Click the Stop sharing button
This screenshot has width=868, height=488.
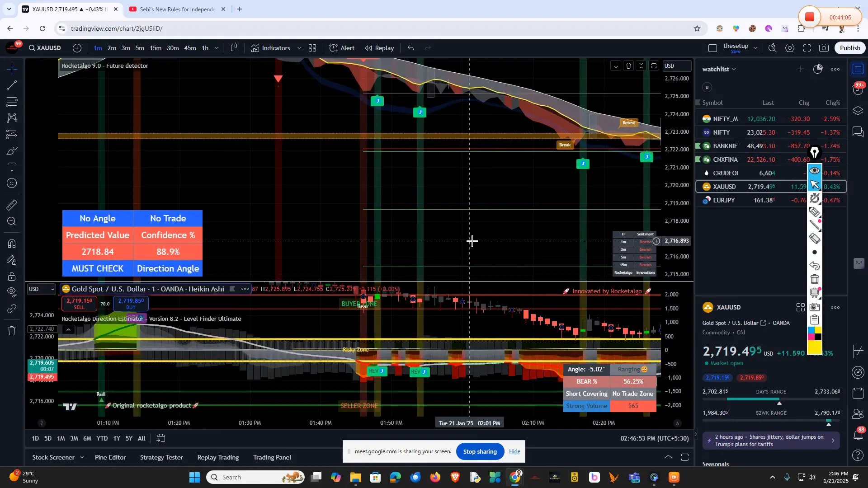(x=480, y=451)
